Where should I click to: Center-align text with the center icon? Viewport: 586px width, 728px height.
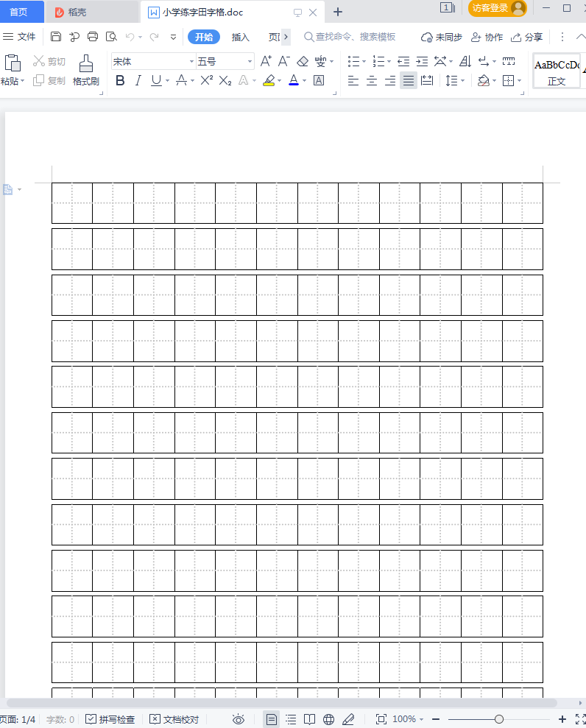pos(372,81)
